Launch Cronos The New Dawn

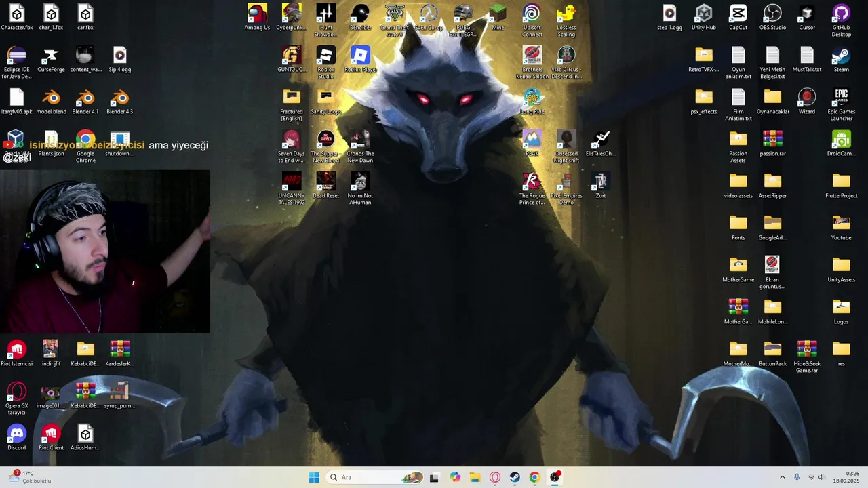[360, 146]
